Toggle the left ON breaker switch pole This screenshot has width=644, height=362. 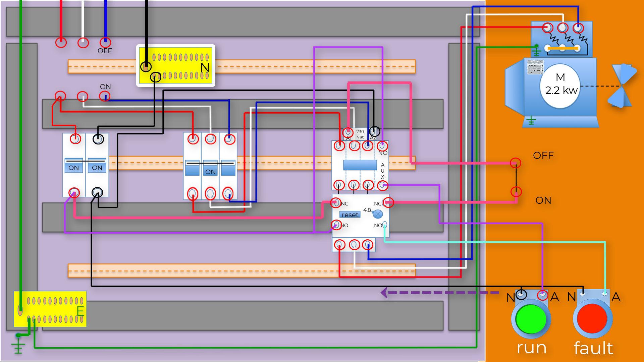74,166
